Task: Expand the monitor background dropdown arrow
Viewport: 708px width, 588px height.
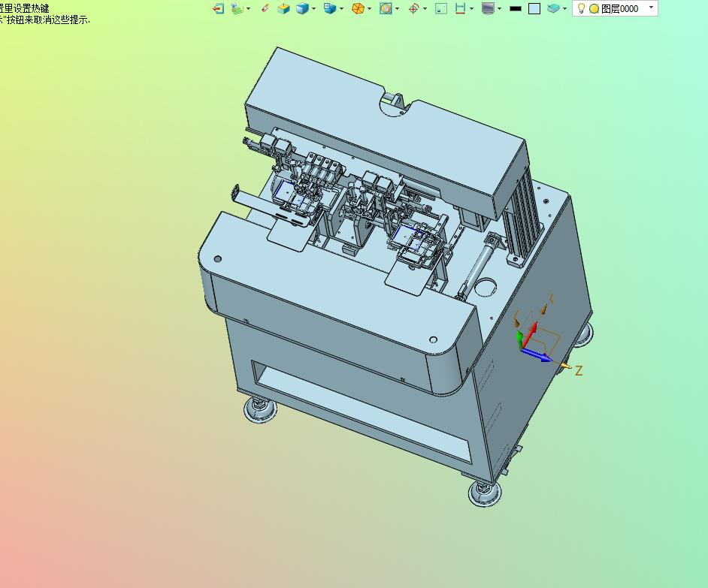Action: coord(499,8)
